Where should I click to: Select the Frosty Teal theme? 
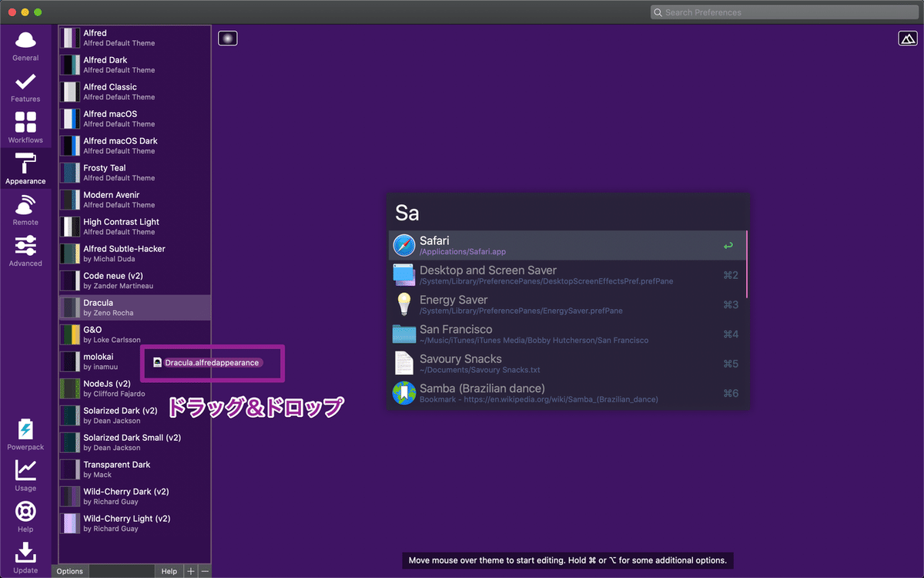(135, 173)
